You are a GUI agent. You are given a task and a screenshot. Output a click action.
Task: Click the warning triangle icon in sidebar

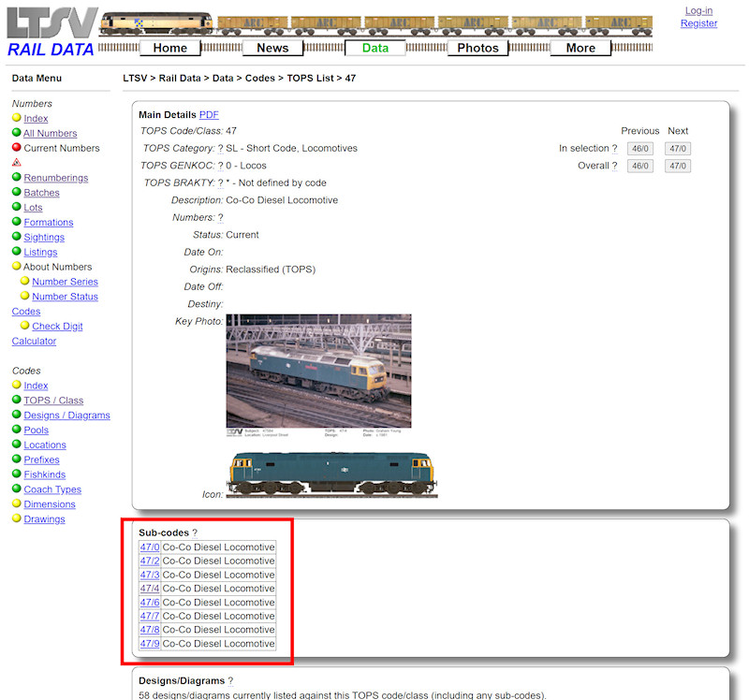point(17,163)
